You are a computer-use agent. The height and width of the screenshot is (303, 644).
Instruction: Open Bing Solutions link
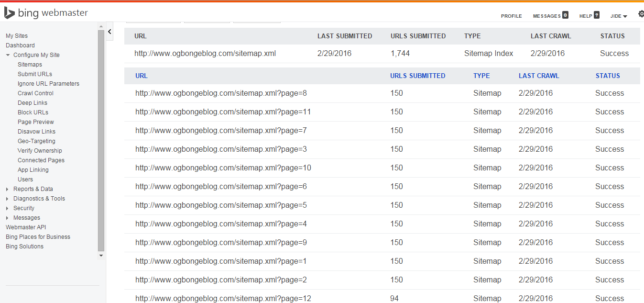[24, 247]
